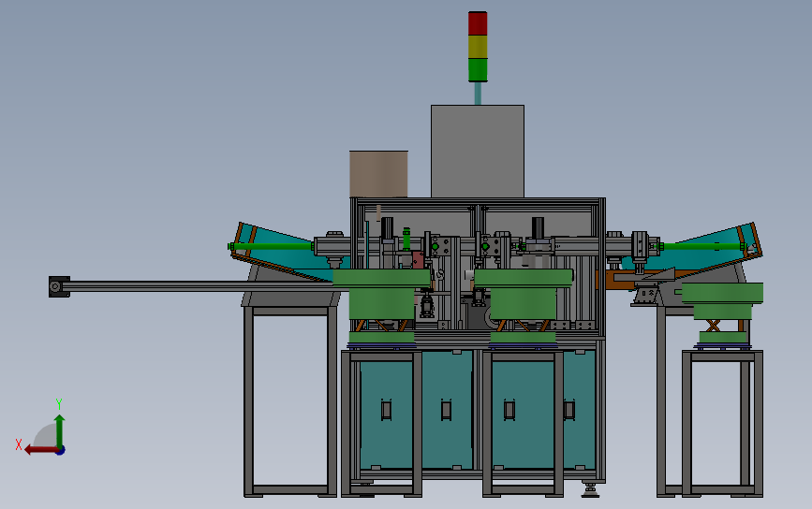The image size is (812, 509).
Task: Select the brown box on the machine top
Action: pyautogui.click(x=378, y=174)
